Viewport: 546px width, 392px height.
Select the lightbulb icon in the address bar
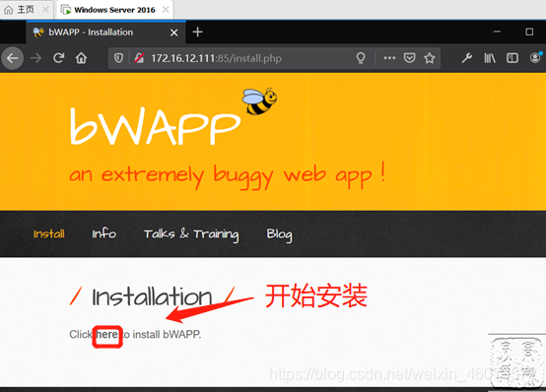coord(361,58)
